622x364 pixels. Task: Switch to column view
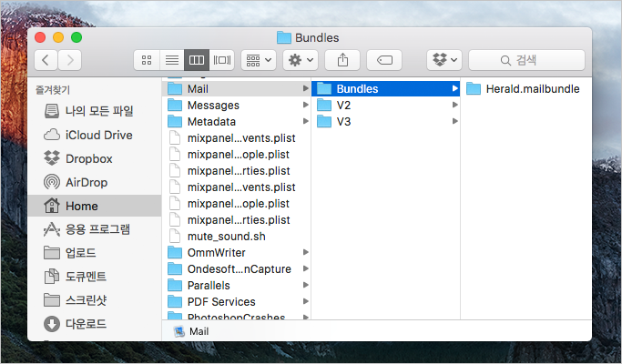click(x=197, y=60)
